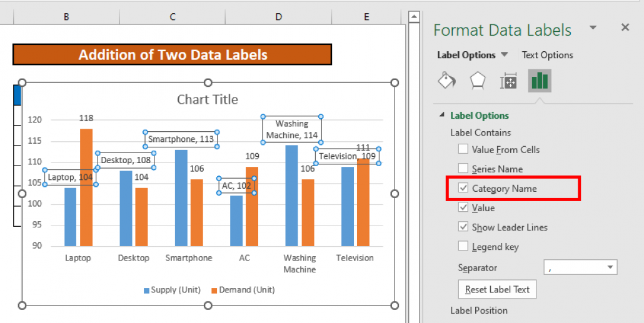Screen dimensions: 644x323
Task: Open the Fill & Line icon tab
Action: tap(446, 81)
